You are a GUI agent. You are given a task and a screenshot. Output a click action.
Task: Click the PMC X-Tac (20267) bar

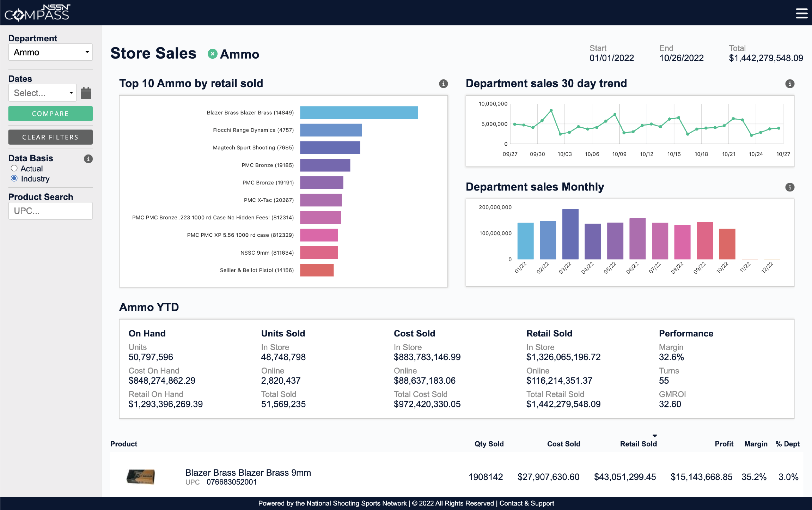pos(321,200)
